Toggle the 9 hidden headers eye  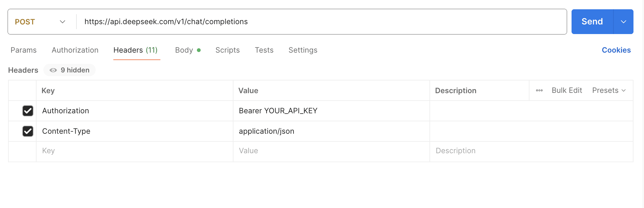(x=69, y=70)
